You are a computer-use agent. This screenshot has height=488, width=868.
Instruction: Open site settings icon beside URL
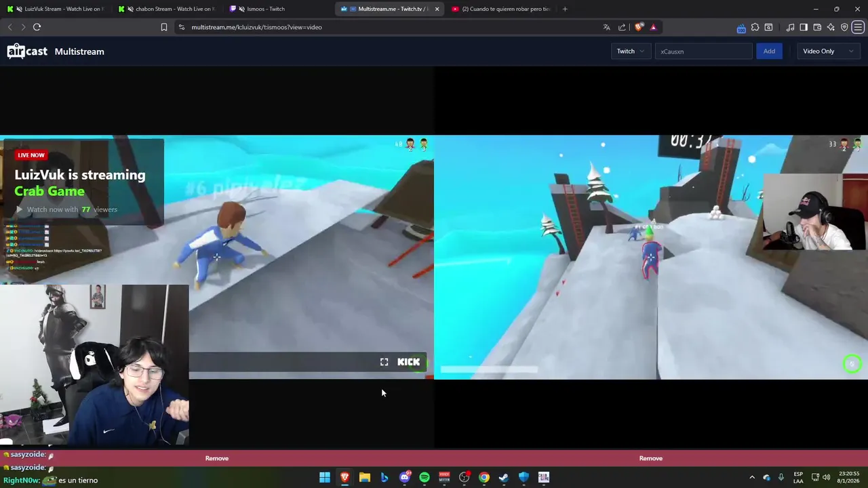[181, 27]
